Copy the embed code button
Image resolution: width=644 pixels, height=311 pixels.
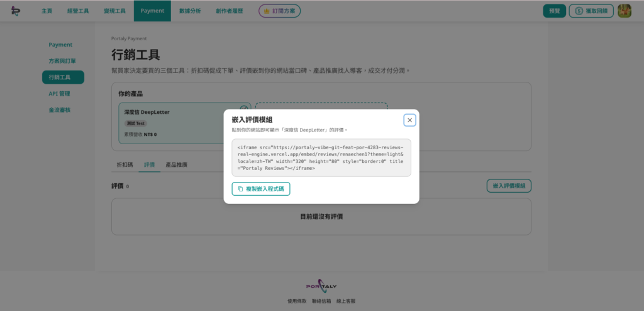pos(261,189)
